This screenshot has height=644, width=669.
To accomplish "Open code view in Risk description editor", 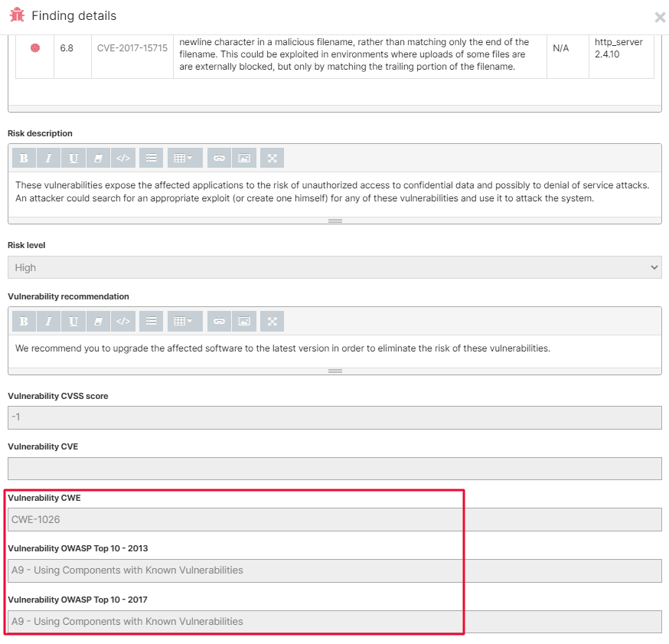I will [x=123, y=157].
